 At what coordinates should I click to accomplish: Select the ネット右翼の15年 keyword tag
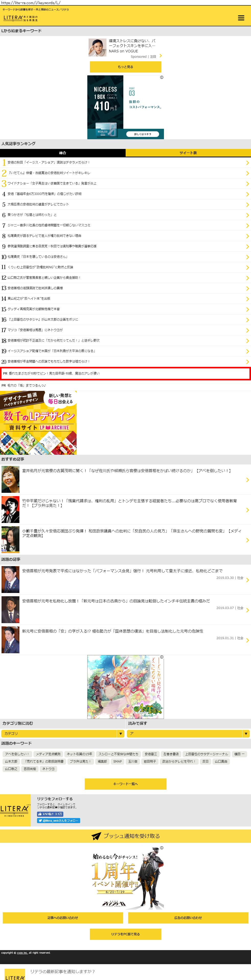coord(79,754)
